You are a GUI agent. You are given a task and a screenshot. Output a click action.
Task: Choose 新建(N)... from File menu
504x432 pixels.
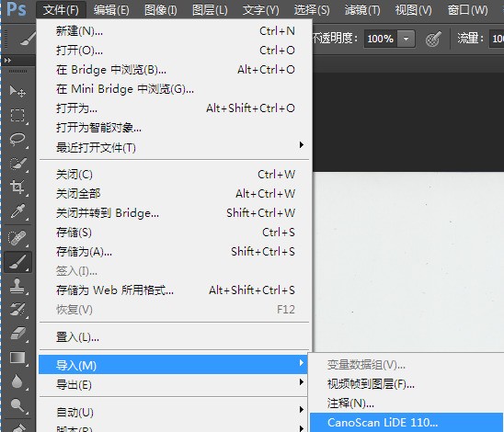175,31
